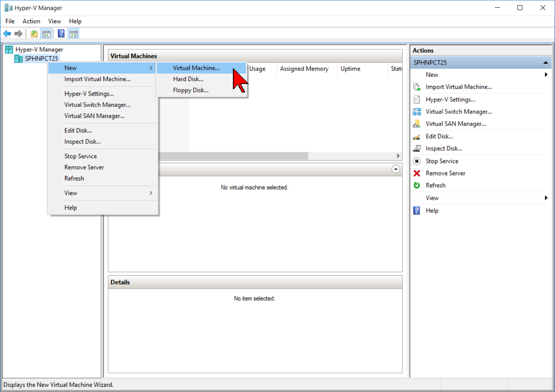Open the Action menu in the menu bar

(x=31, y=21)
